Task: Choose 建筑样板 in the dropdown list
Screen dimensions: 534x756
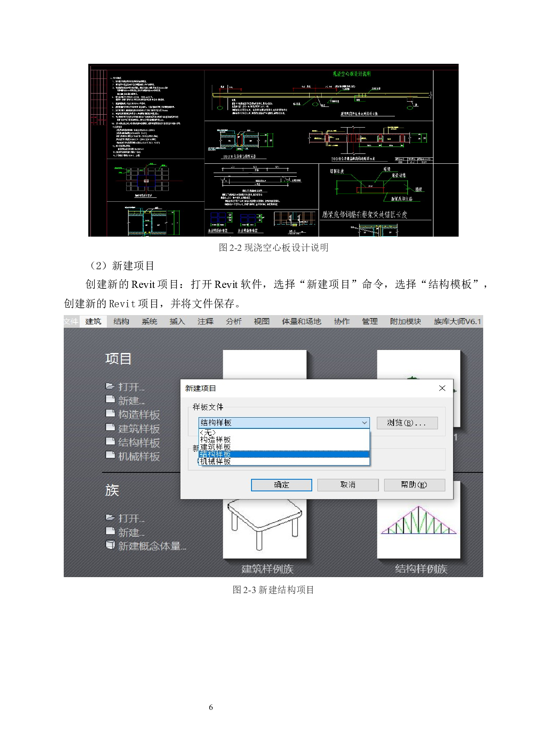Action: coord(284,447)
